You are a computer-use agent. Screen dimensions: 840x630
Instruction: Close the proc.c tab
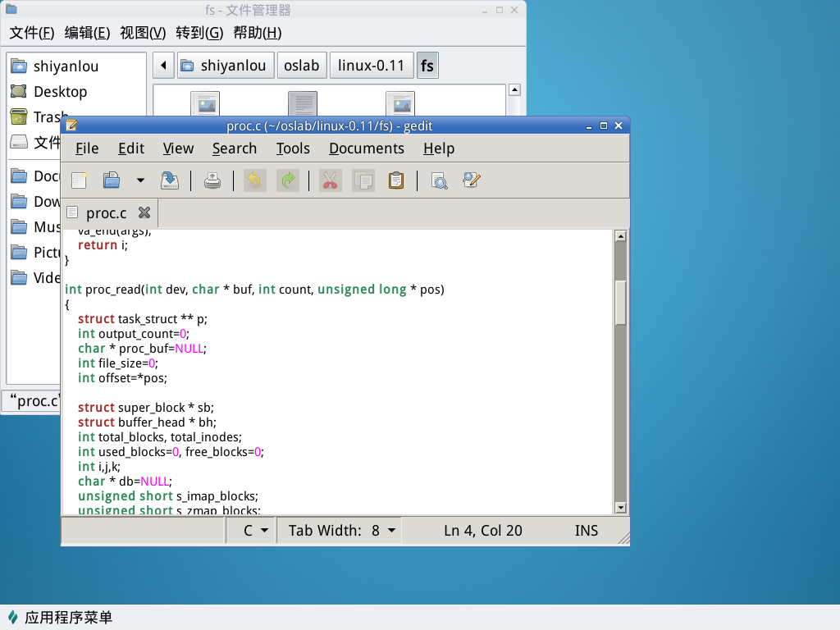point(144,213)
